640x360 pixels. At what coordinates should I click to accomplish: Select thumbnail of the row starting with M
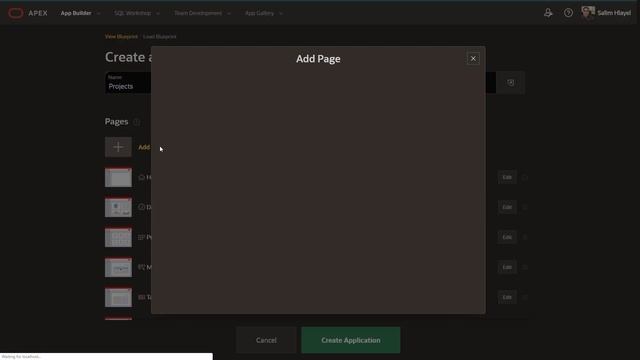point(118,267)
